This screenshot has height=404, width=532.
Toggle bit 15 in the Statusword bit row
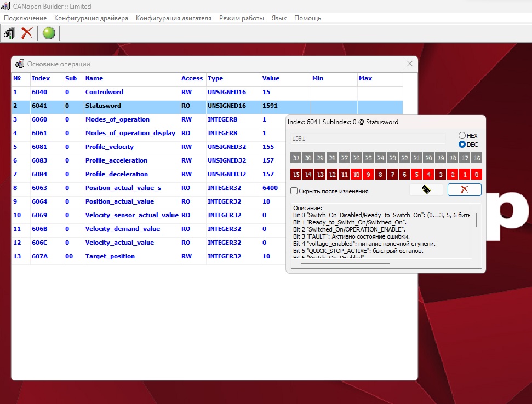[x=296, y=174]
